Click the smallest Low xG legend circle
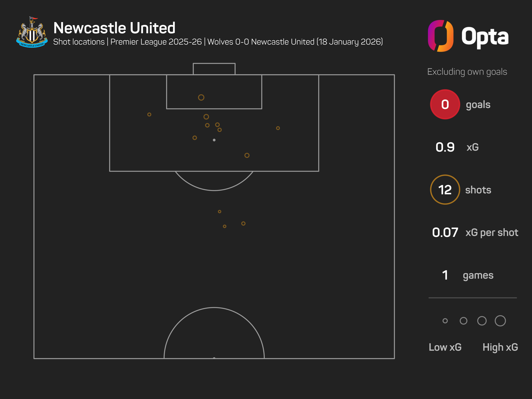The image size is (532, 399). (445, 321)
